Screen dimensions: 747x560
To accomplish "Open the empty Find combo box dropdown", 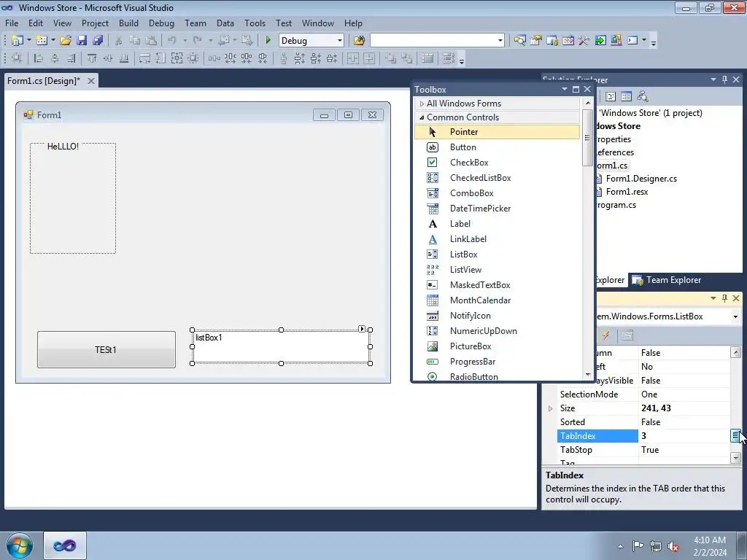I will (x=500, y=41).
